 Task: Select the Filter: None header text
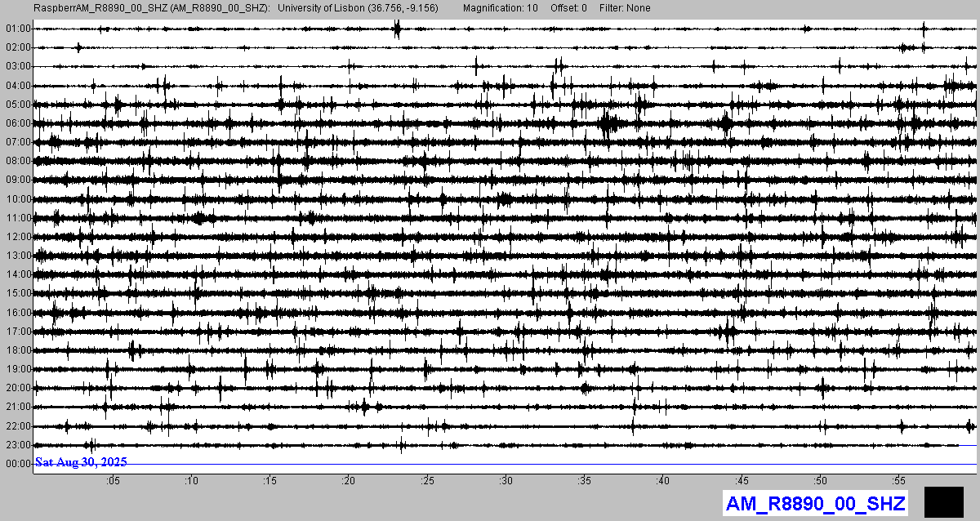click(x=625, y=8)
